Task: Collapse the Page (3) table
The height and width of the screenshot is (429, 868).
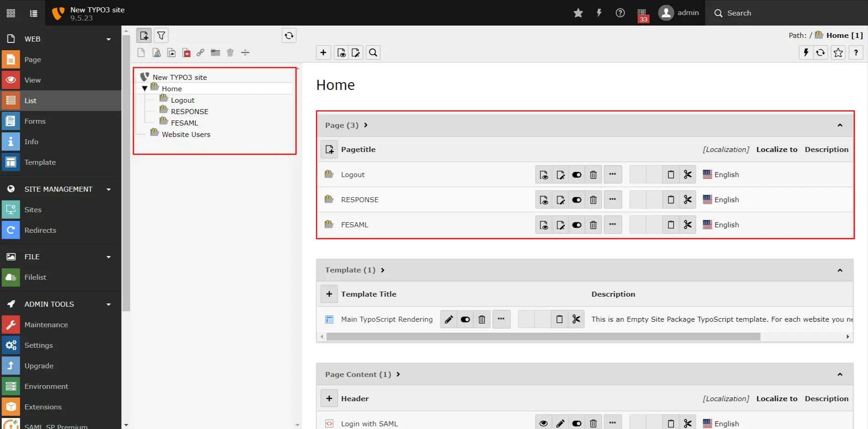Action: (840, 125)
